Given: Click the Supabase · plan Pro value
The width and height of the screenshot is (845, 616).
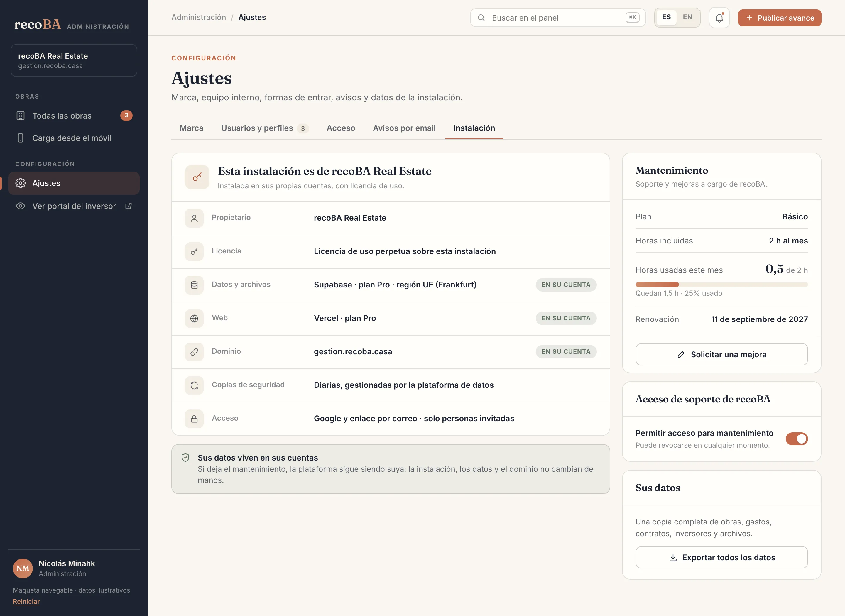Looking at the screenshot, I should 395,285.
